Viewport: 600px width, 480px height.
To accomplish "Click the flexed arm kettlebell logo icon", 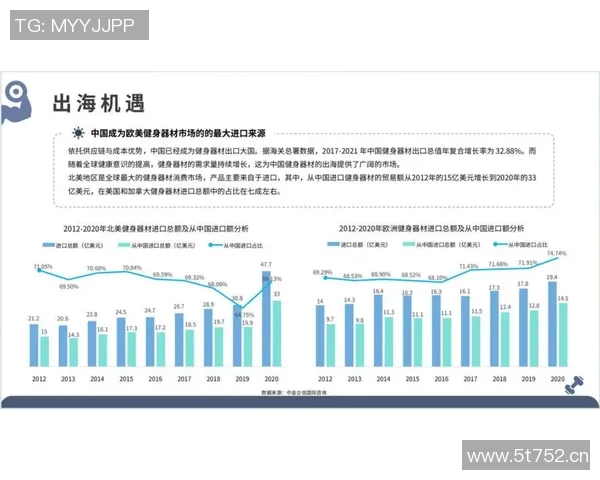I will click(x=16, y=102).
